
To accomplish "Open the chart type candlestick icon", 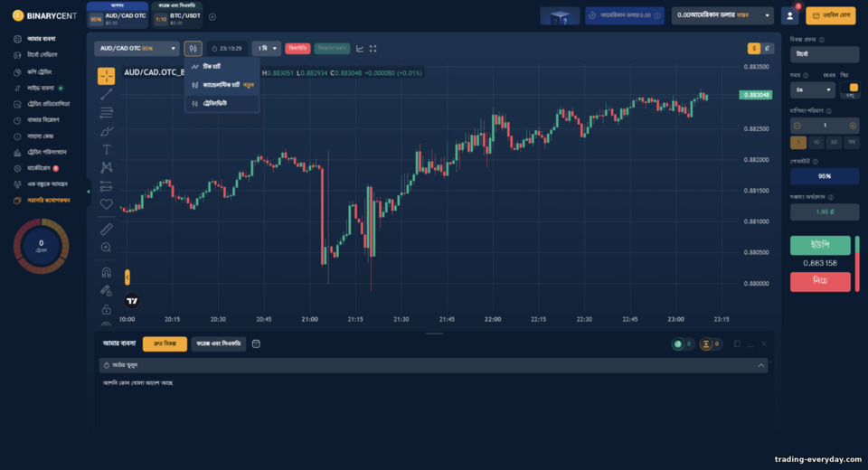I will tap(193, 49).
